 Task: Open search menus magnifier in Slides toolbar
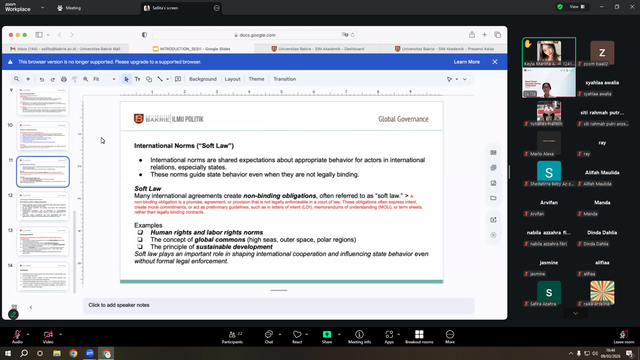[16, 79]
